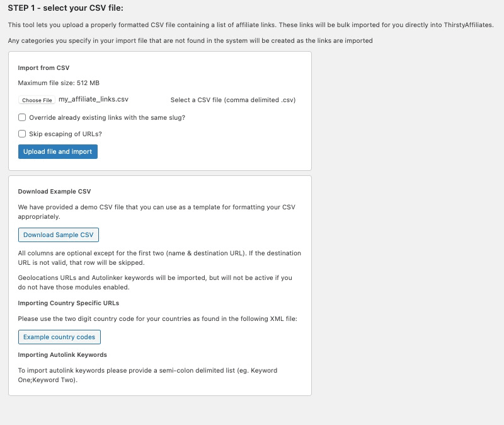Open the Example country codes file
This screenshot has height=425, width=504.
point(59,337)
